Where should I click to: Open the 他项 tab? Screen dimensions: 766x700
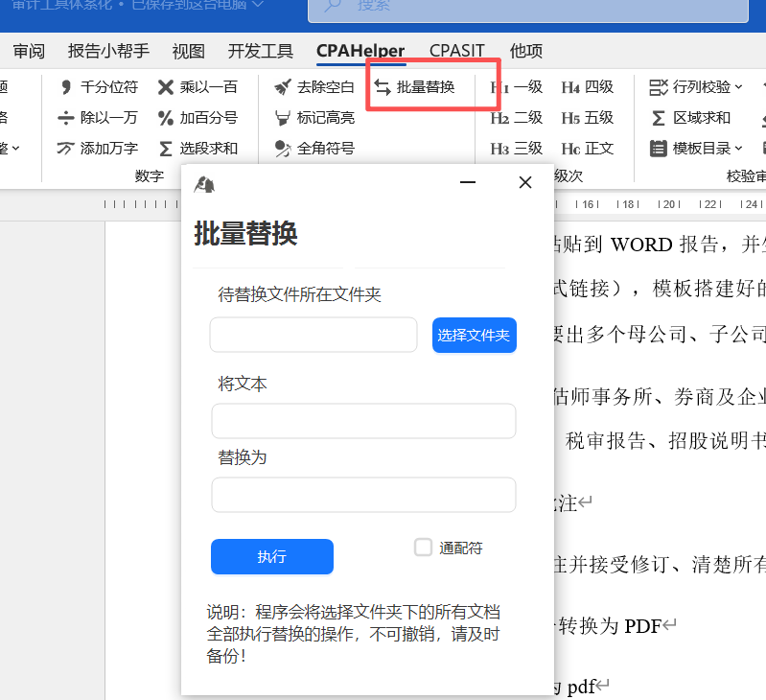(x=526, y=51)
